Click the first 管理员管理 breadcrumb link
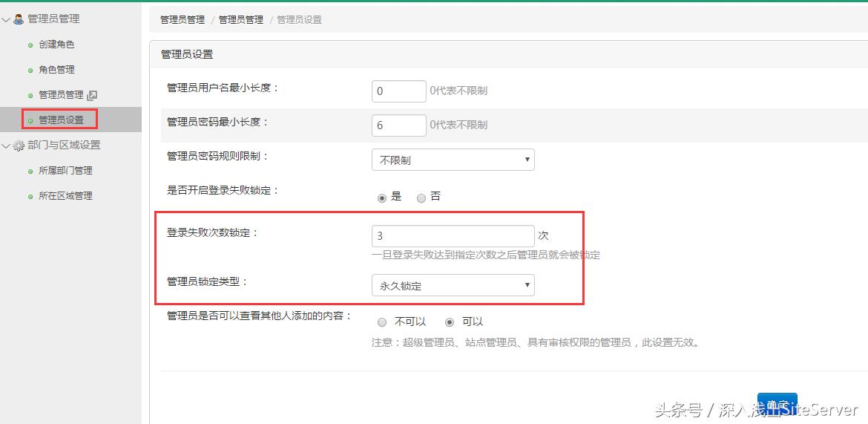Image resolution: width=868 pixels, height=424 pixels. click(183, 20)
